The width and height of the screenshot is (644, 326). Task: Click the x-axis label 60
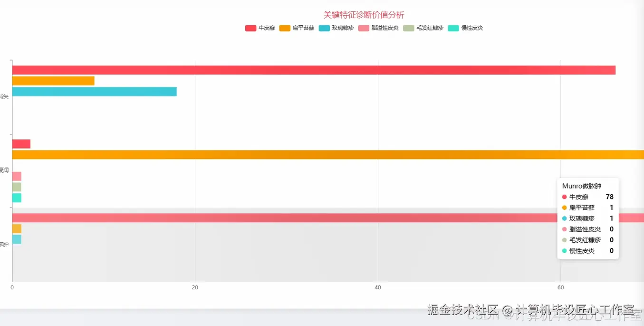coord(560,287)
